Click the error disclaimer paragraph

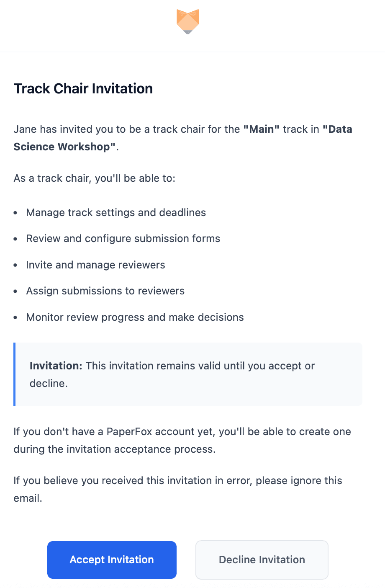[177, 489]
